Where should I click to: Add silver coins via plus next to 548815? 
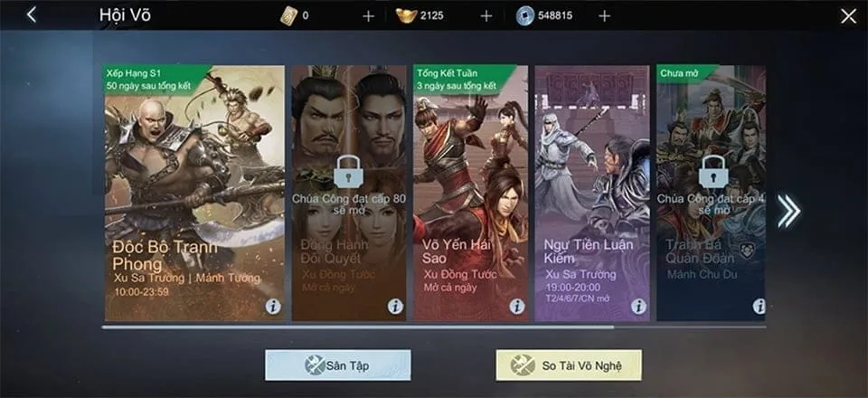click(605, 16)
